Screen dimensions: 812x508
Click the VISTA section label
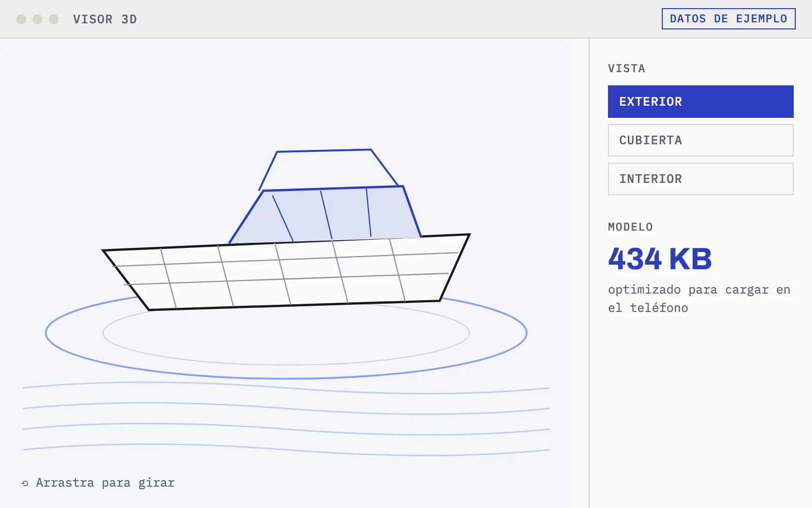(x=626, y=69)
